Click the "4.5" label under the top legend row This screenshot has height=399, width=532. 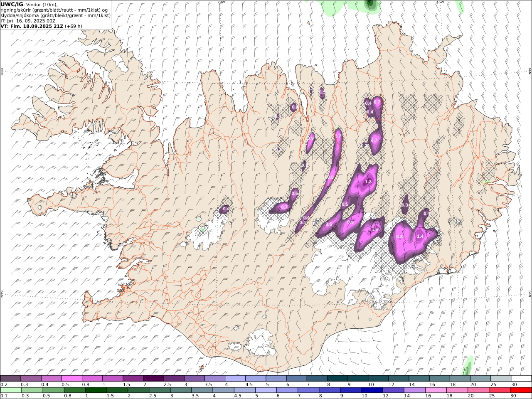[x=249, y=384]
